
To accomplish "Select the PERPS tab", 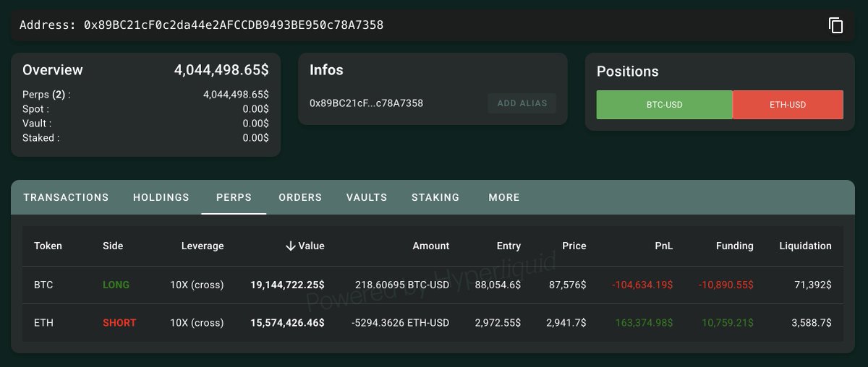I will coord(234,197).
